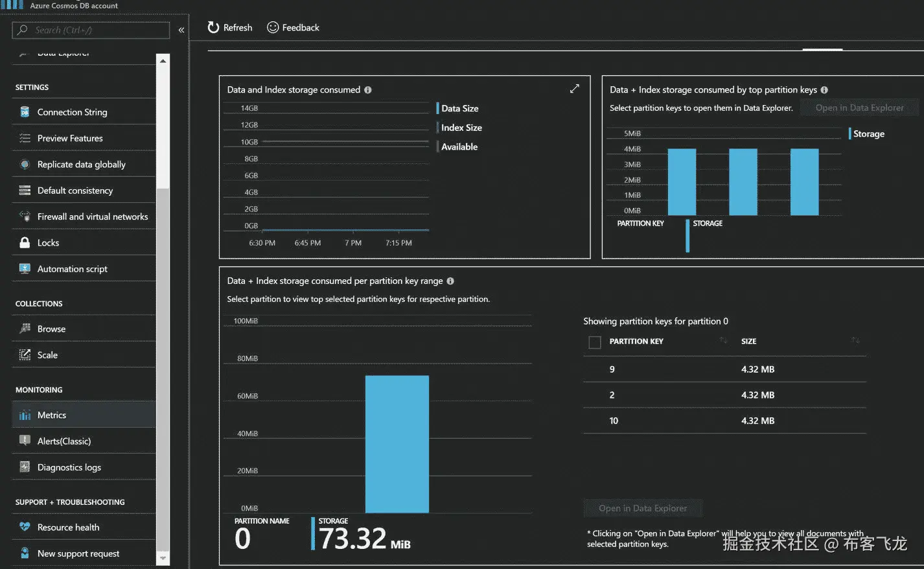
Task: Open Diagnostics logs in Monitoring
Action: click(x=84, y=467)
